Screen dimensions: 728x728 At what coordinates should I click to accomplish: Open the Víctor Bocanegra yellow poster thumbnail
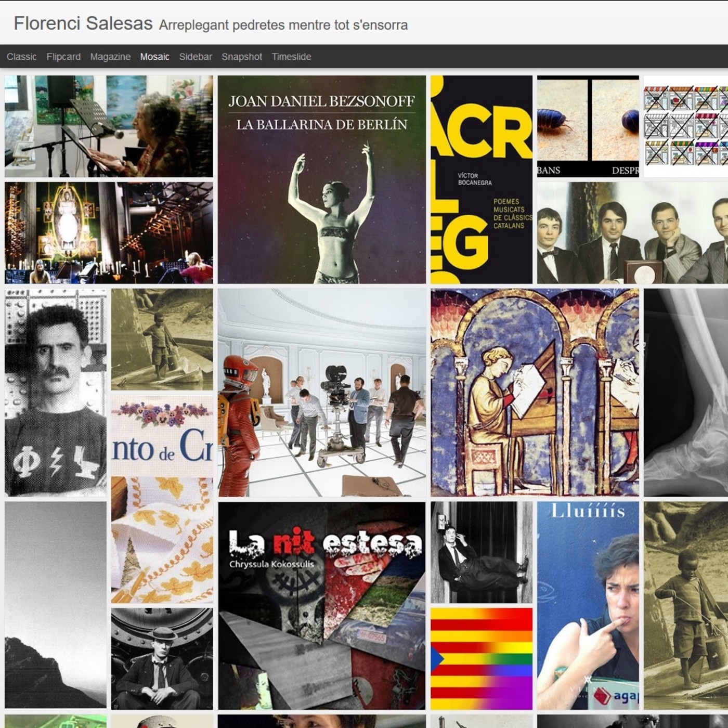[482, 179]
